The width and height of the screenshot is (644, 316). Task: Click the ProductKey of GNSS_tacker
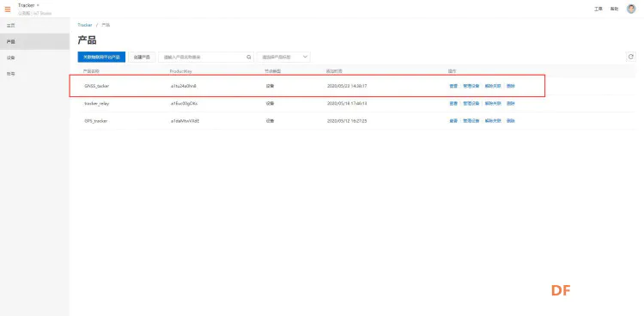click(x=183, y=86)
